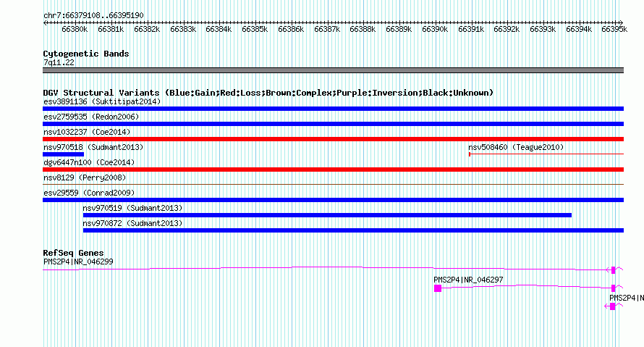The width and height of the screenshot is (644, 347).
Task: Open the esv2759535 (Redon2006) label
Action: (91, 117)
